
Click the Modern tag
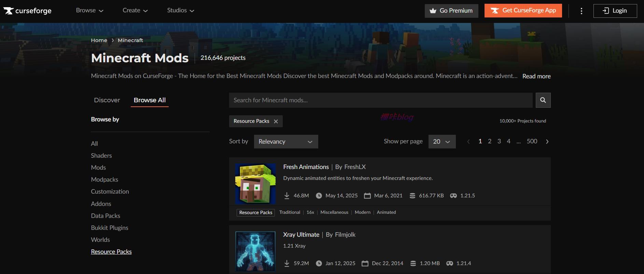[363, 212]
